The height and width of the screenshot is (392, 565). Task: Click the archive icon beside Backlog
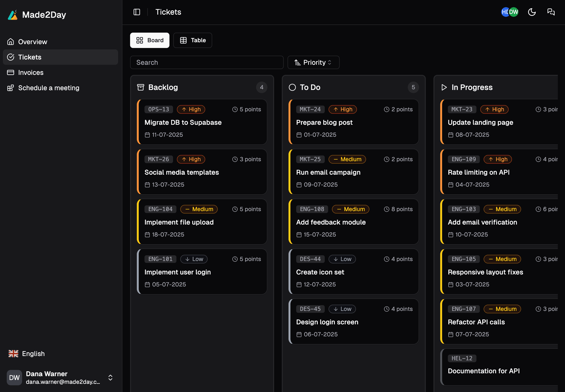tap(141, 87)
